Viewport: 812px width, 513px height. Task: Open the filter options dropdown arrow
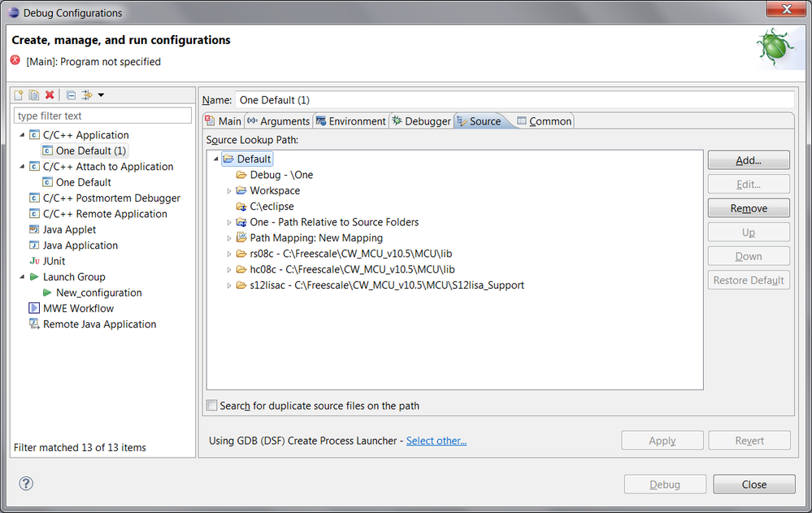(x=101, y=95)
